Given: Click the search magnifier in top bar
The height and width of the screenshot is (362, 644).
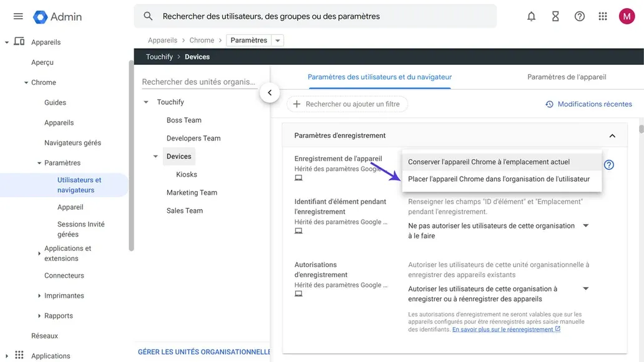Looking at the screenshot, I should point(148,16).
